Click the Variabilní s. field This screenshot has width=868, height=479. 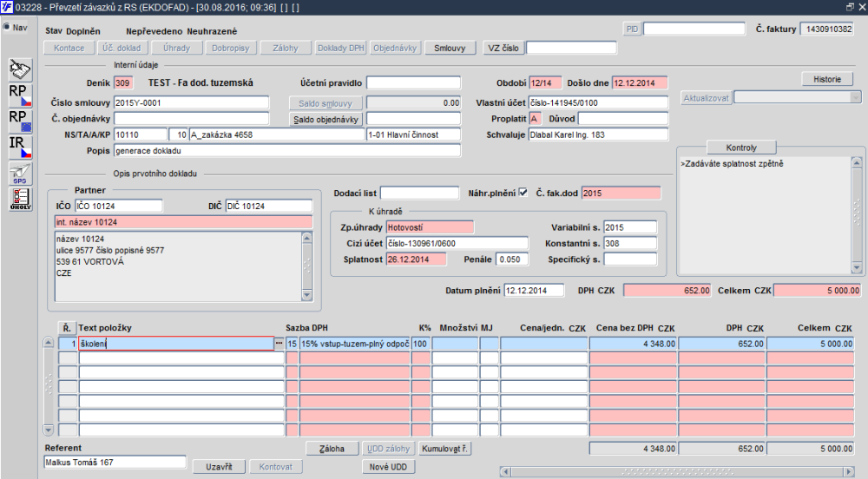(630, 227)
